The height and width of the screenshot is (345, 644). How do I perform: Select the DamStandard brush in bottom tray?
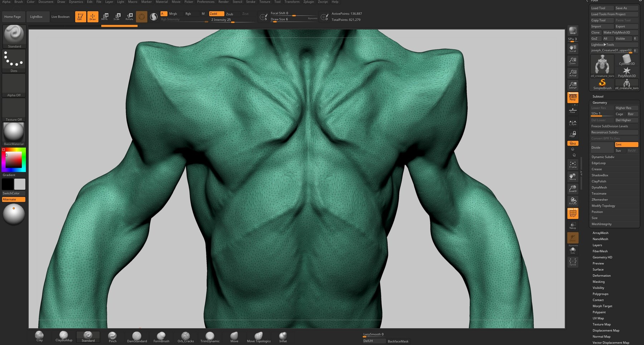(x=137, y=336)
